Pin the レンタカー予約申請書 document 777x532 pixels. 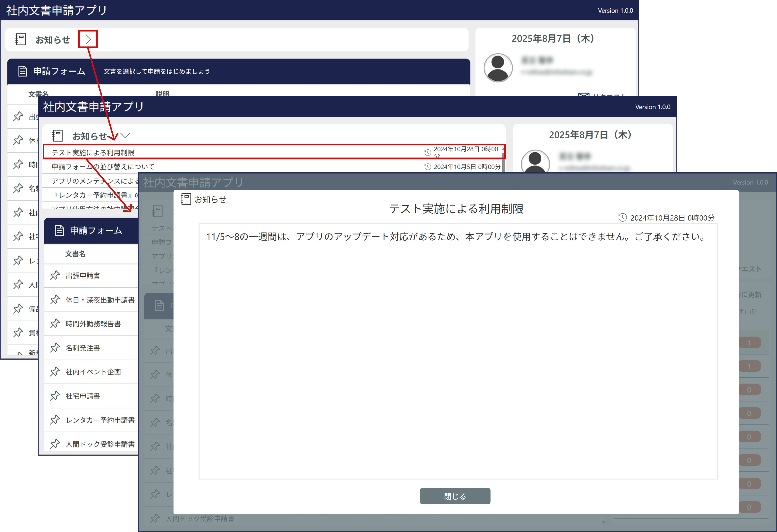pos(55,420)
